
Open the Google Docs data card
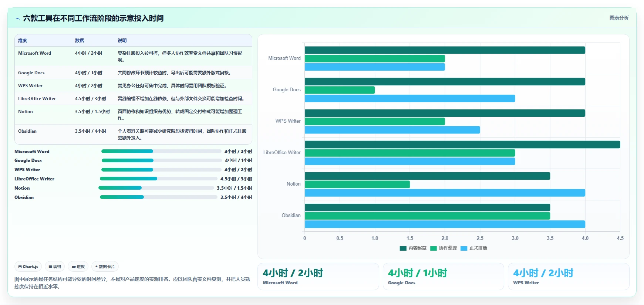coord(444,277)
